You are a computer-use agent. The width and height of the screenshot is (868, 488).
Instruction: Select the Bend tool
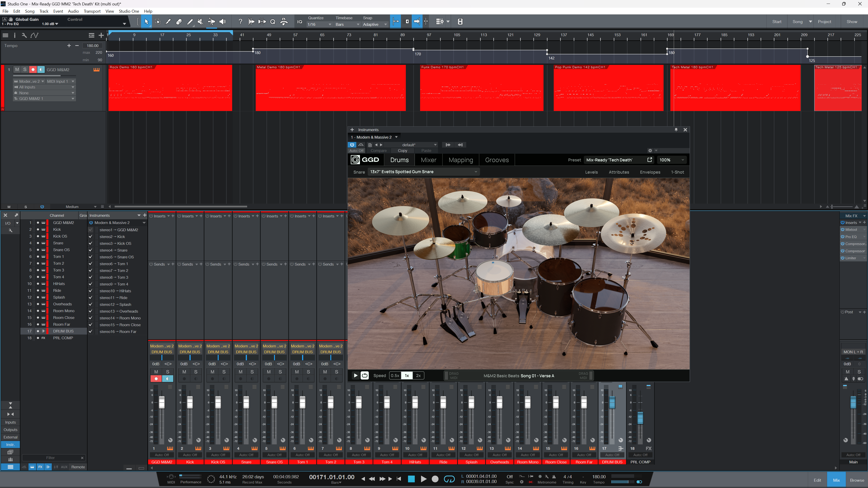[211, 21]
